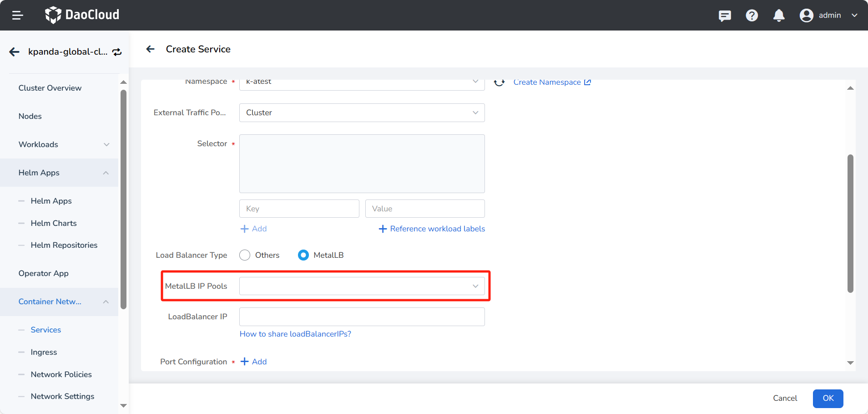Viewport: 868px width, 414px height.
Task: Click the LoadBalancer IP input field
Action: 361,317
